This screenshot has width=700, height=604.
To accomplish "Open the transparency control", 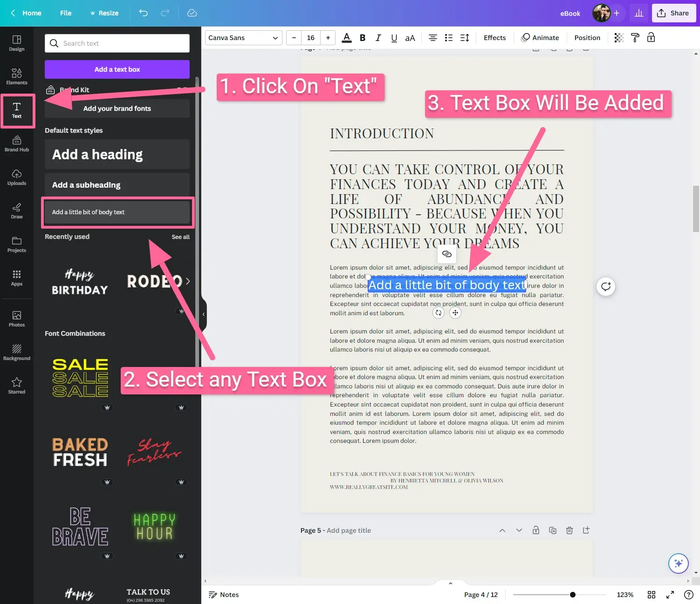I will coord(619,38).
